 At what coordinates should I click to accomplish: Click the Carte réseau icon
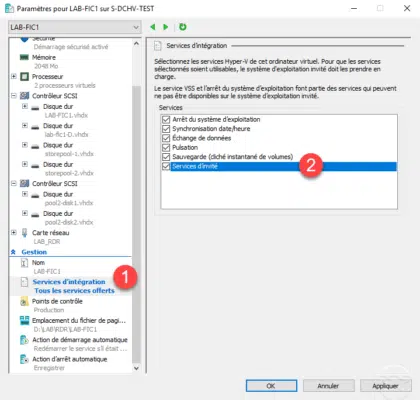(24, 233)
